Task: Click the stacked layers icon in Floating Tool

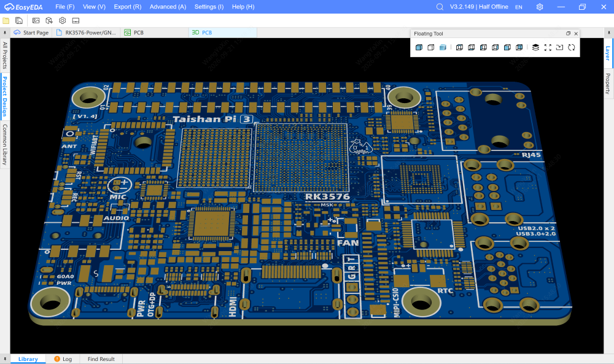Action: [535, 47]
